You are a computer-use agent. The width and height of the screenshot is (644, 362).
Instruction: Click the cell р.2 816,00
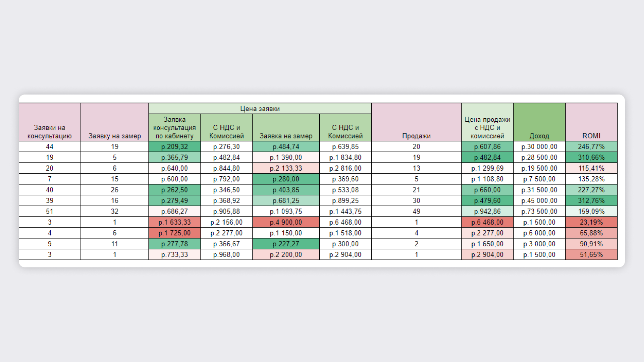(345, 168)
